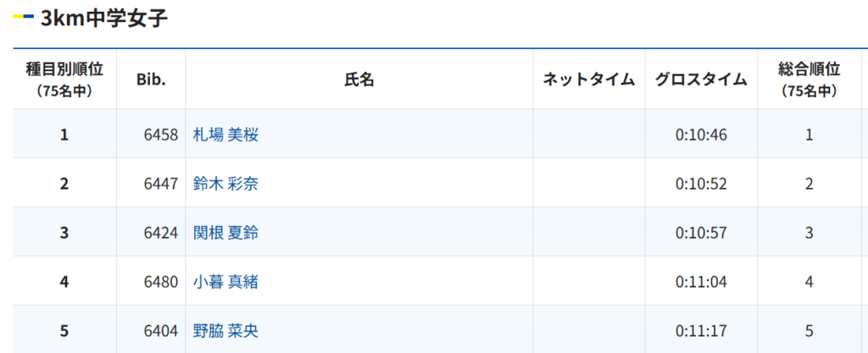Viewport: 868px width, 353px height.
Task: Select the 0:10:52 gross time cell
Action: pyautogui.click(x=701, y=184)
